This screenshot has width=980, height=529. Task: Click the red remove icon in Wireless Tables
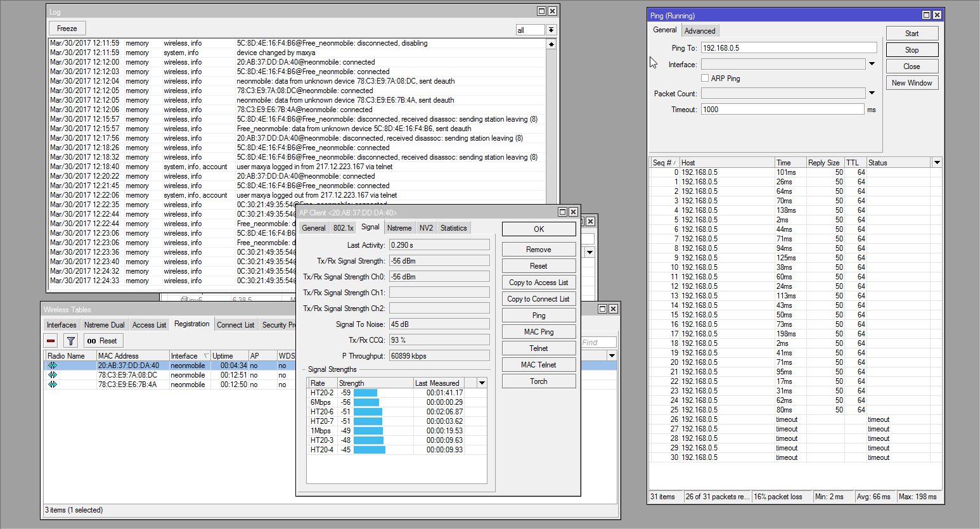(51, 341)
